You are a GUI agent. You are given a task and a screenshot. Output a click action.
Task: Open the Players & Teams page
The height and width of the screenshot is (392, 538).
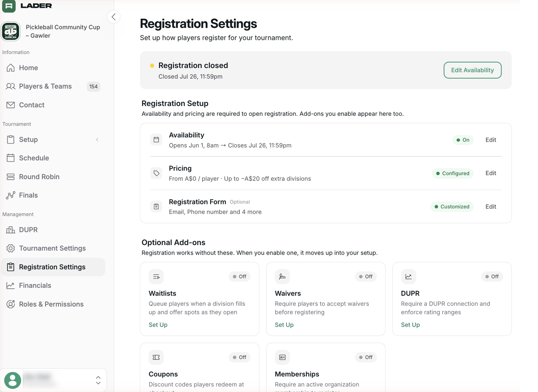(53, 86)
